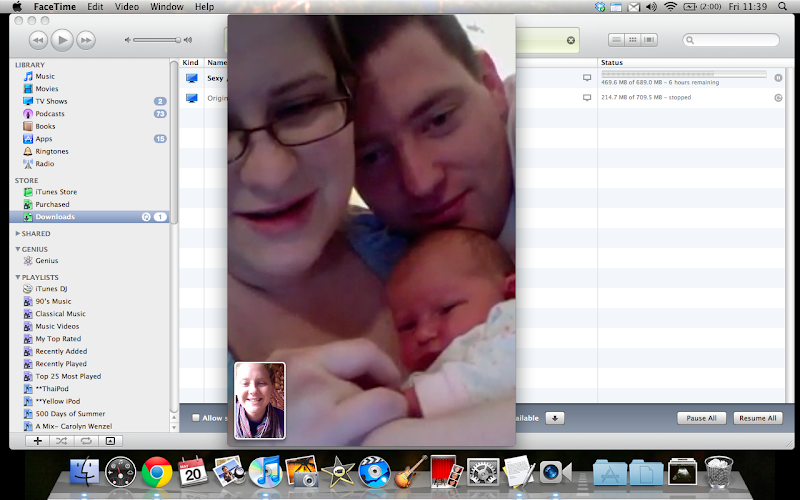Viewport: 800px width, 500px height.
Task: Switch to Cover Flow view
Action: [x=650, y=40]
